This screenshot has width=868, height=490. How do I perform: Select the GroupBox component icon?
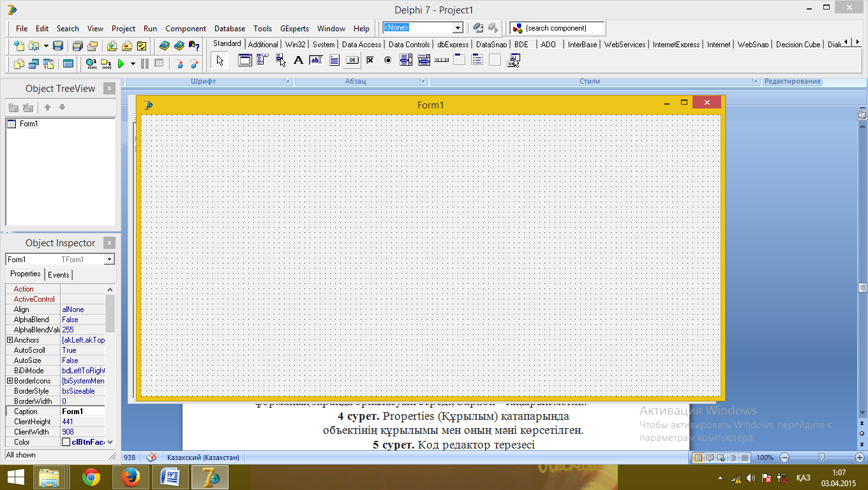(x=459, y=61)
